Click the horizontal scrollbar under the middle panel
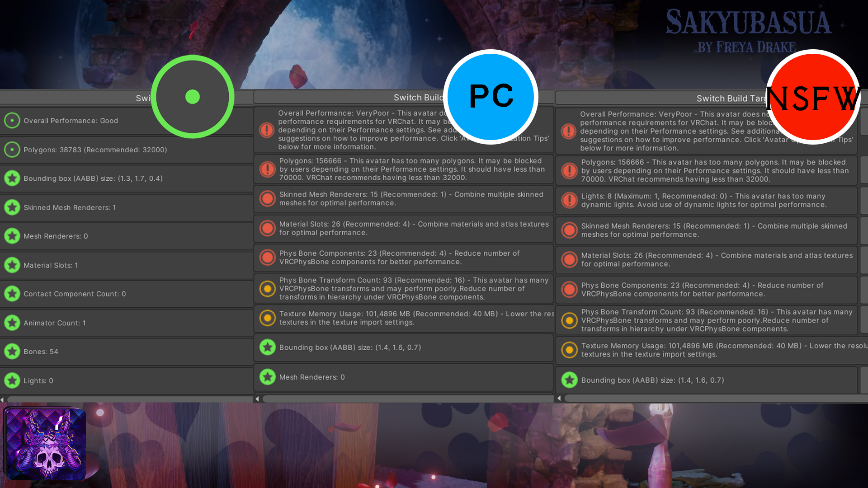The width and height of the screenshot is (868, 488). [x=408, y=399]
